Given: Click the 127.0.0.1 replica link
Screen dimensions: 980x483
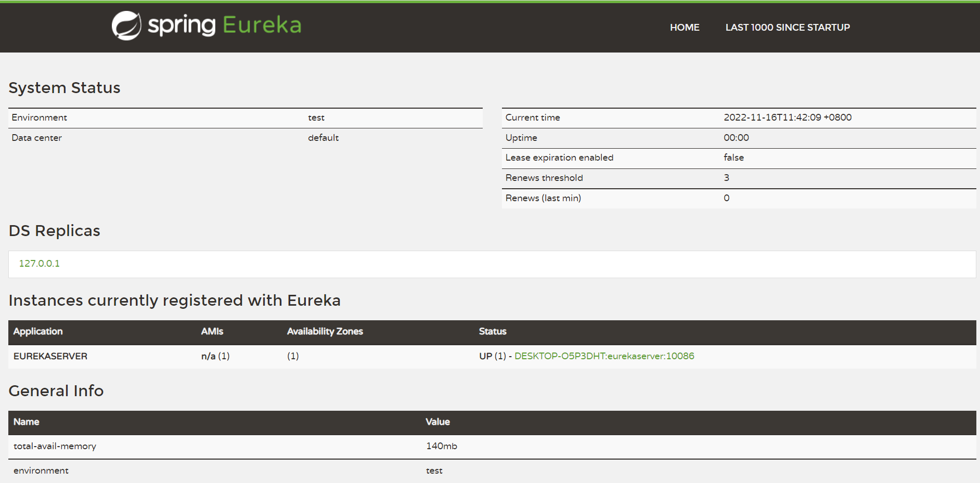Looking at the screenshot, I should (x=40, y=264).
